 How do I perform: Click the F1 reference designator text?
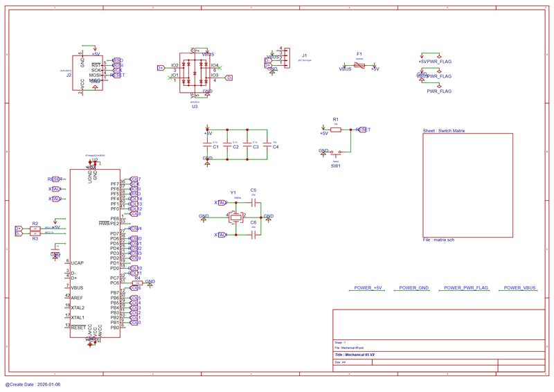[359, 54]
